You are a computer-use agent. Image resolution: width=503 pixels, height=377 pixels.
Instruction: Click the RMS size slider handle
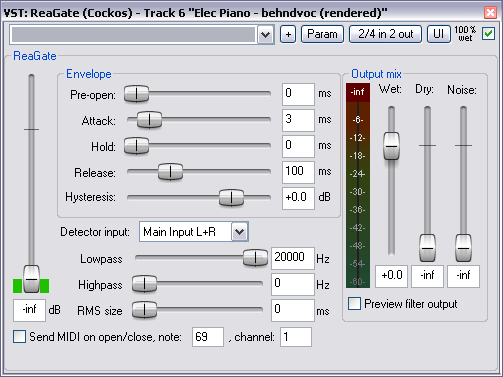(144, 310)
